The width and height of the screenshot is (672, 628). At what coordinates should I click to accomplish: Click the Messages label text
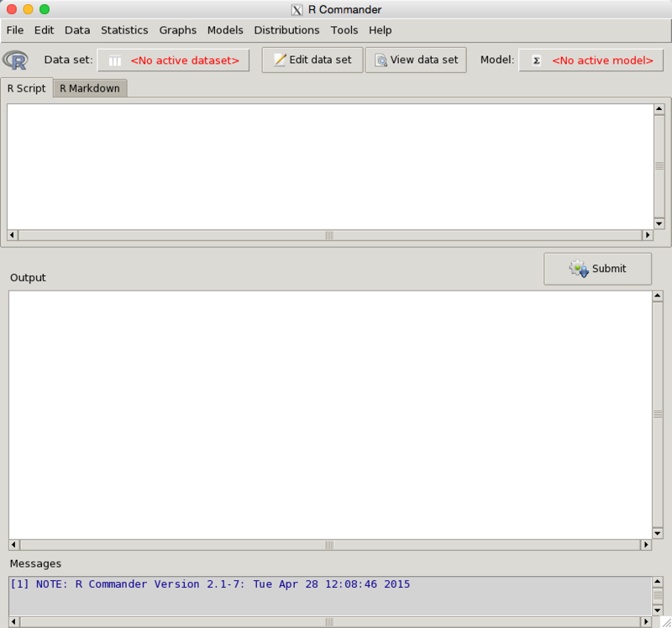[35, 563]
